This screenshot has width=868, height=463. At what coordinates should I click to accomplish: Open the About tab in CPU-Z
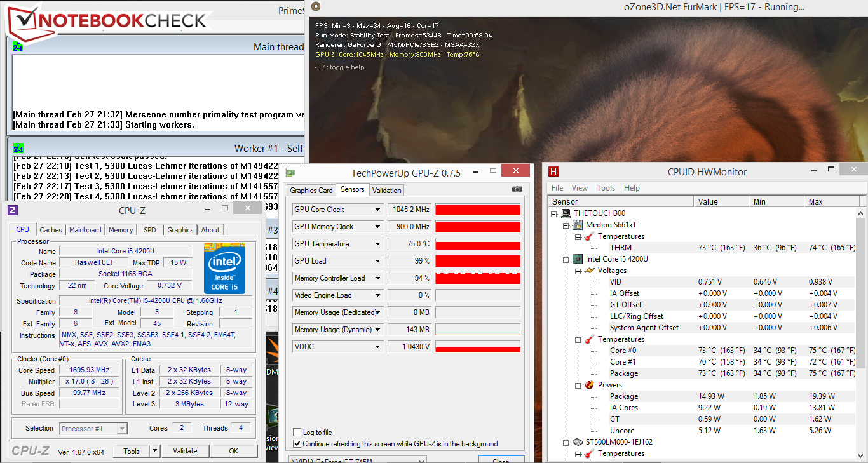pos(210,230)
